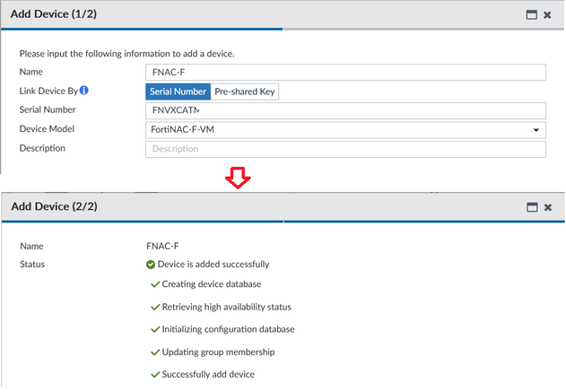Click the green success status icon
Viewport: 566px width, 392px height.
(x=151, y=265)
